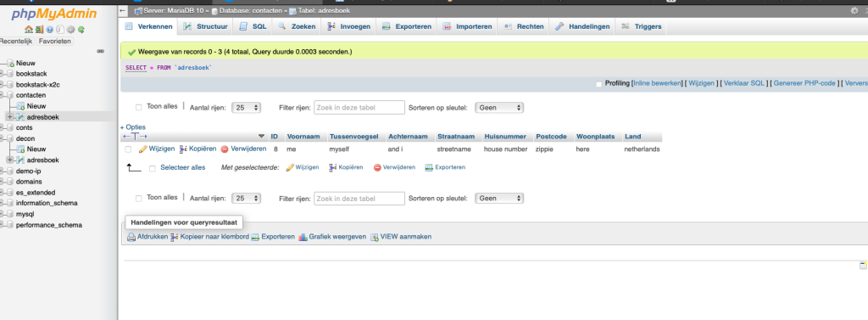The height and width of the screenshot is (320, 868).
Task: Click the copy icon in row 8
Action: [x=183, y=149]
